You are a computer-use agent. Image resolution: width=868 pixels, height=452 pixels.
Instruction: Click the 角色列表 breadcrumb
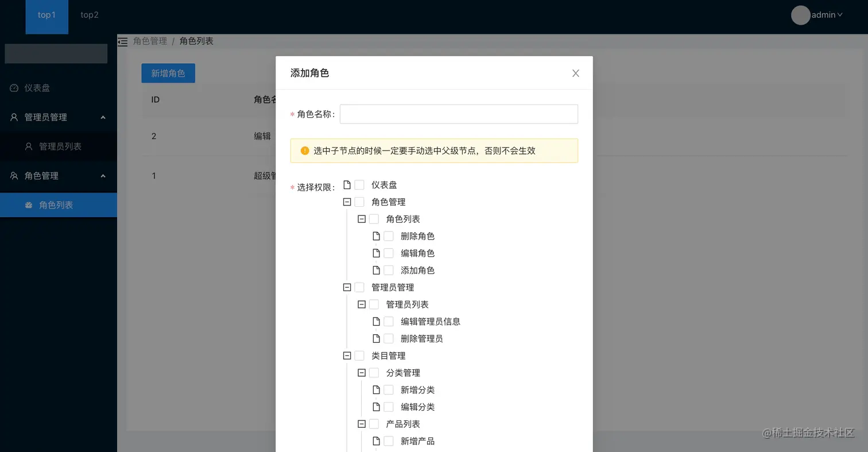[196, 41]
